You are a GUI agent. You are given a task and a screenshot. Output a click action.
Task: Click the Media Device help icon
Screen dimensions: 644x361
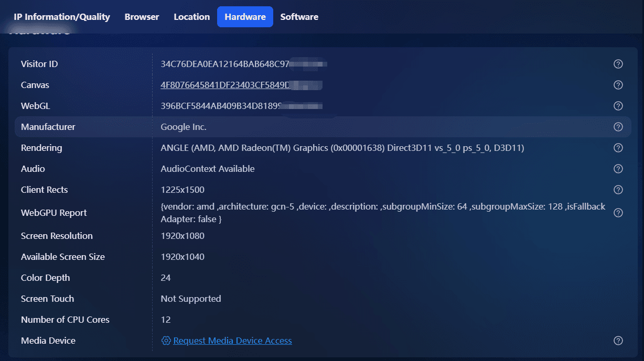(618, 341)
